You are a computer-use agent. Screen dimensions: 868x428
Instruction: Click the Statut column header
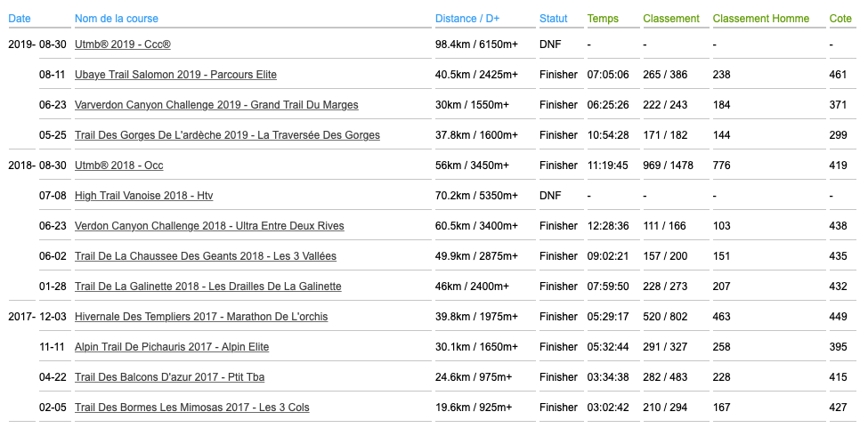(554, 19)
